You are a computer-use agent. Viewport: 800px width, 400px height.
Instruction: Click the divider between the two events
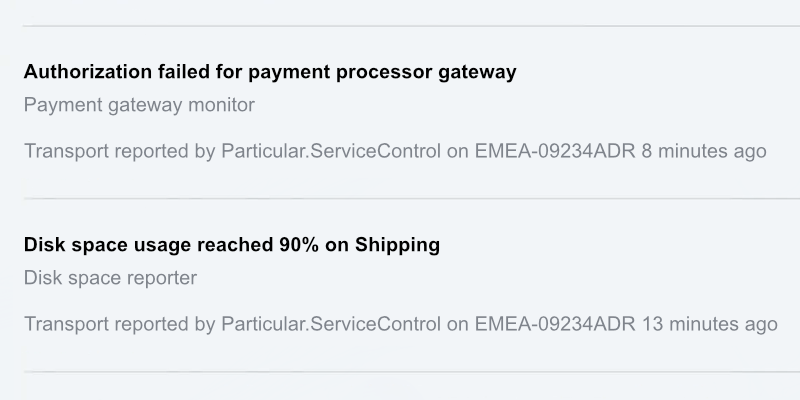[400, 198]
